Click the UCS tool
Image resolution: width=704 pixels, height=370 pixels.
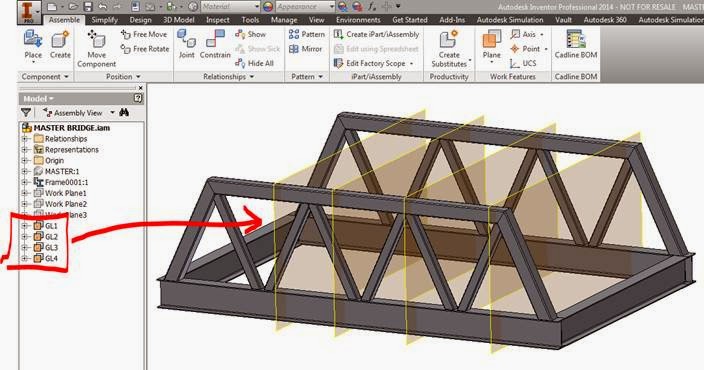coord(523,63)
